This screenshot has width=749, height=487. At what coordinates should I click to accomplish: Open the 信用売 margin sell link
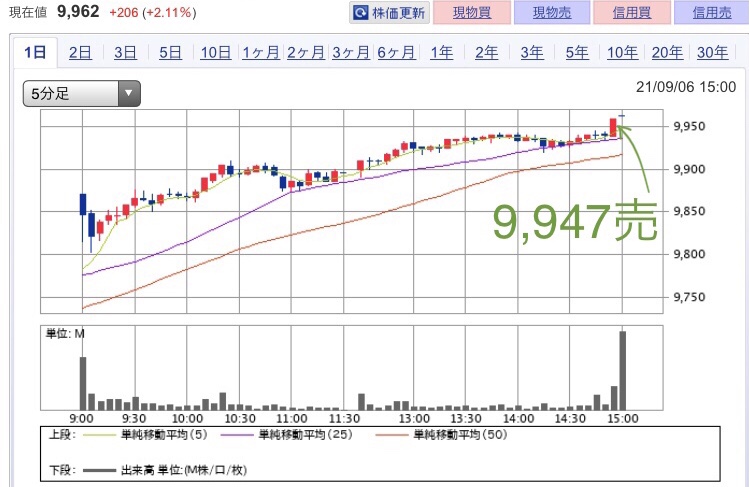[712, 12]
